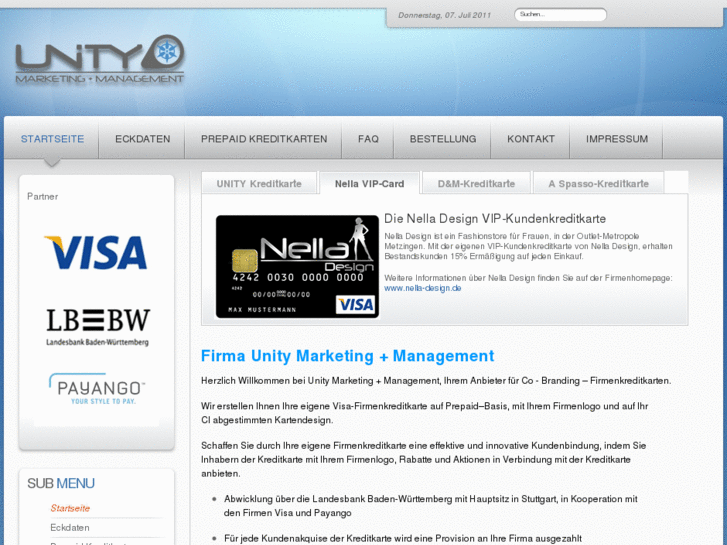Open the LBBW Landesbank partner logo
Image resolution: width=727 pixels, height=545 pixels.
coord(98,327)
